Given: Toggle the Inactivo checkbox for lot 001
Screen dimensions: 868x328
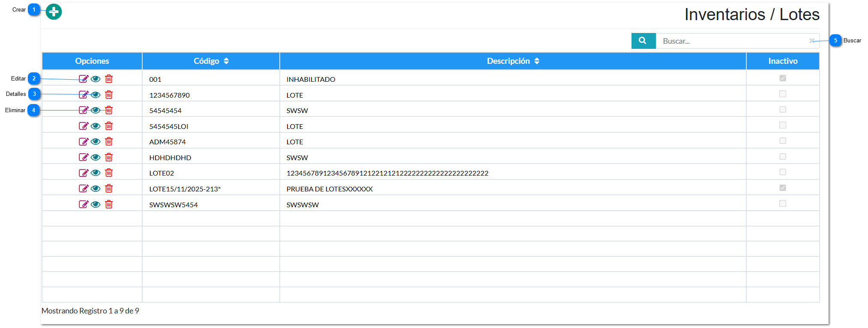Looking at the screenshot, I should point(782,78).
